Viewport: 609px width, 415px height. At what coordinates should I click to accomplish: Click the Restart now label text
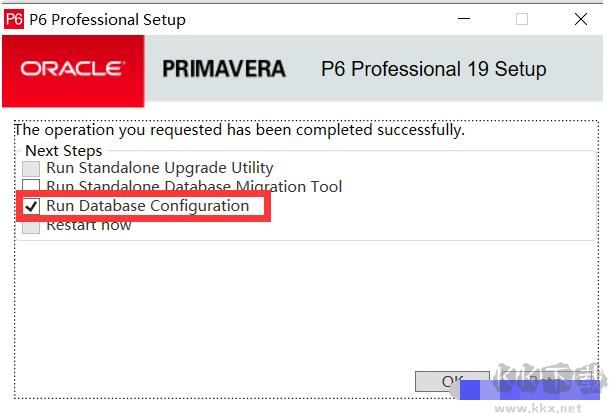(89, 226)
